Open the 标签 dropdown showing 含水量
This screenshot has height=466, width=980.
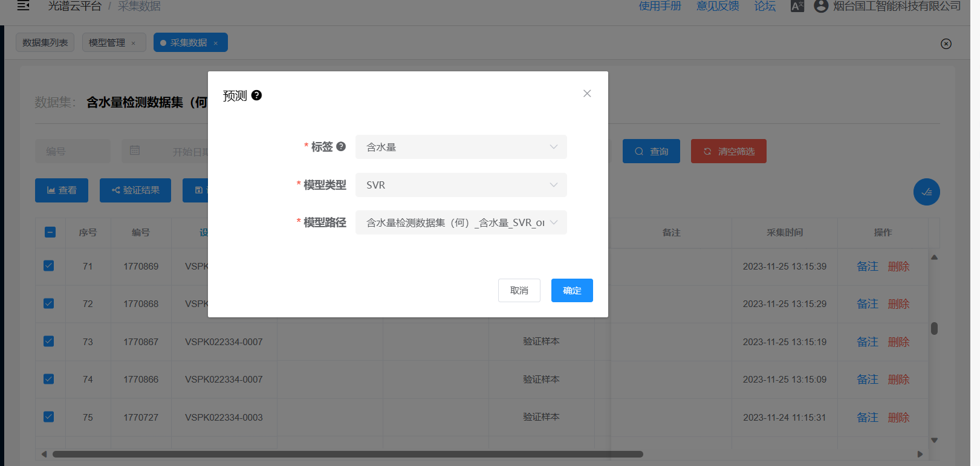tap(461, 147)
